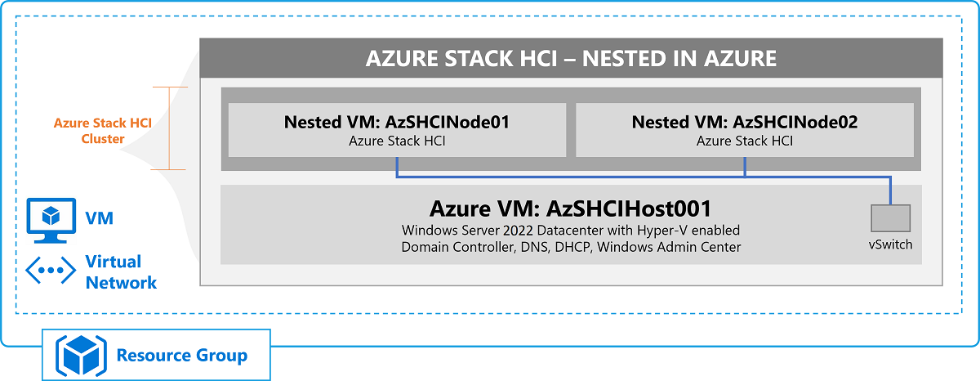Select the vSwitch box icon
The width and height of the screenshot is (980, 381).
click(890, 218)
